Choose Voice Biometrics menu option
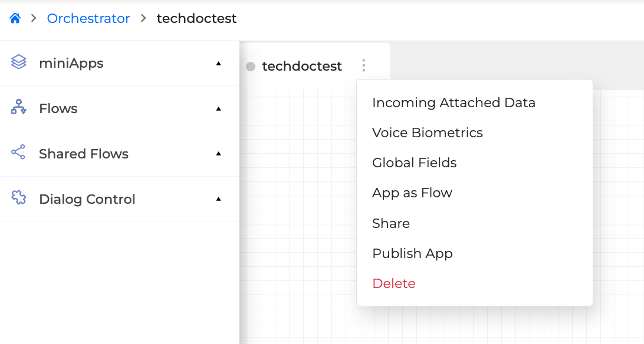The width and height of the screenshot is (644, 344). coord(427,133)
